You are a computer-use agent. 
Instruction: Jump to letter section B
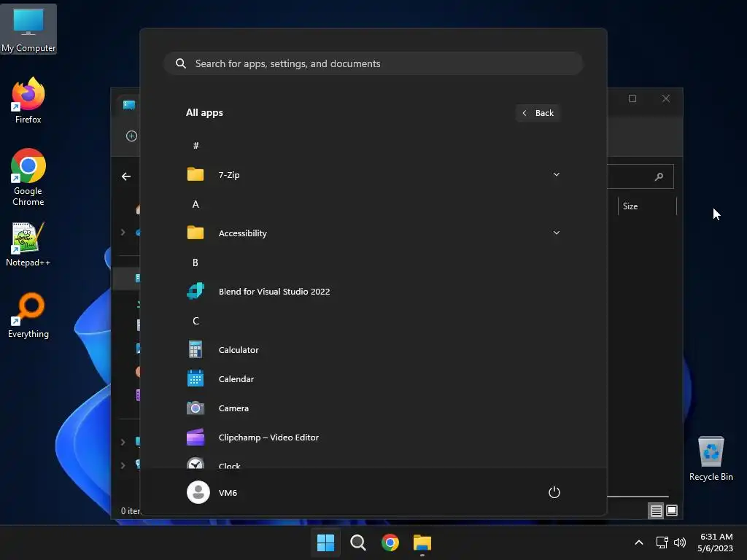point(196,262)
